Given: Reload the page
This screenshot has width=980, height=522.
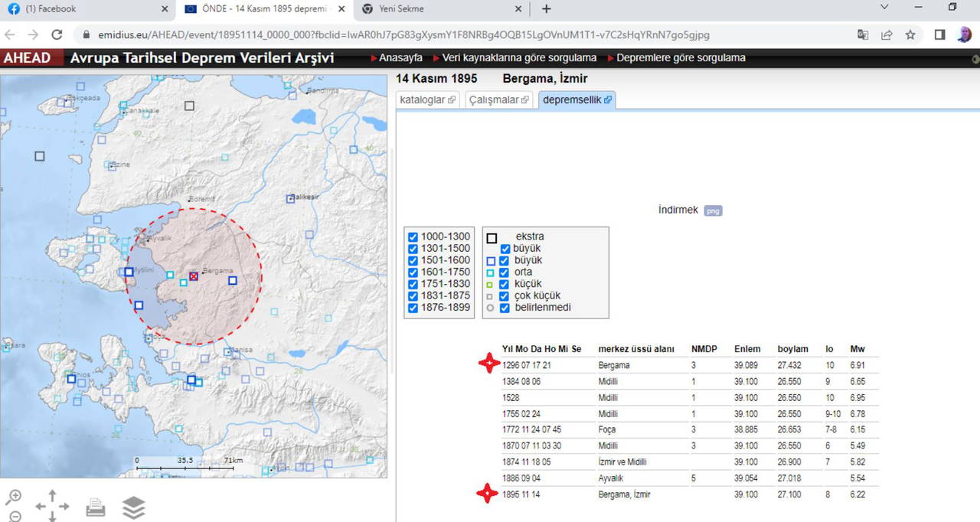Looking at the screenshot, I should pyautogui.click(x=57, y=34).
